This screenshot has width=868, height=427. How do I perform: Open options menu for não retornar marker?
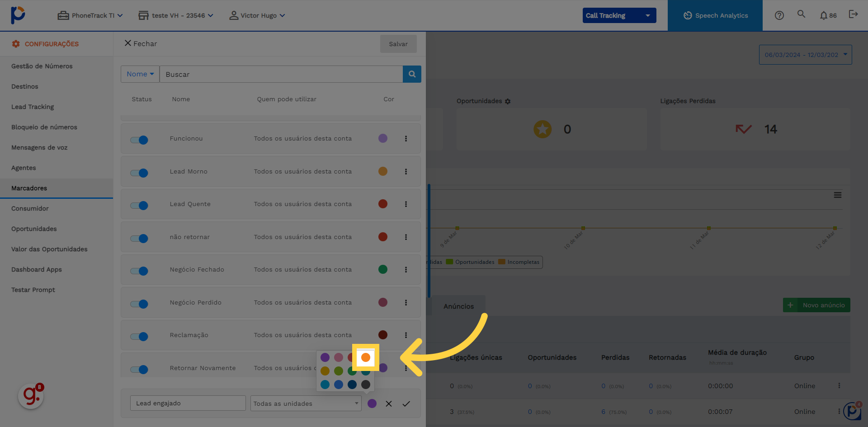coord(406,237)
